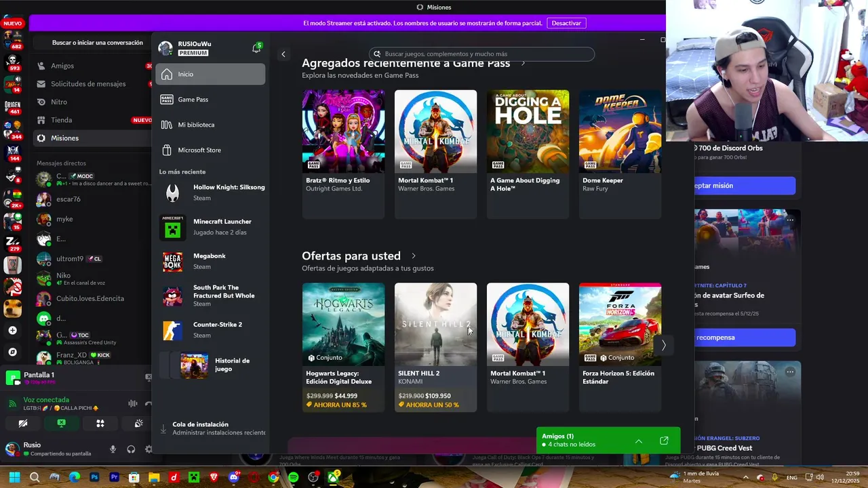Open options on Fortnite mission card
The image size is (868, 488).
click(x=790, y=220)
